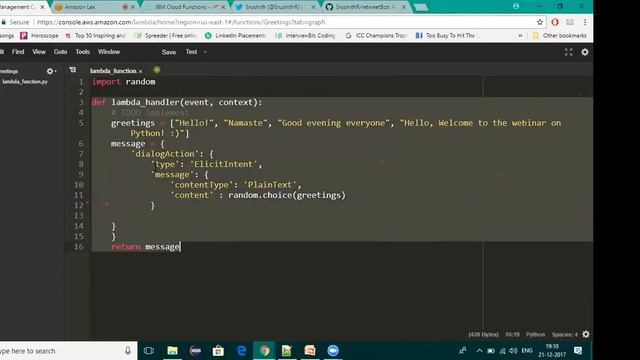
Task: Close the lambda_function editor tab
Action: [141, 71]
